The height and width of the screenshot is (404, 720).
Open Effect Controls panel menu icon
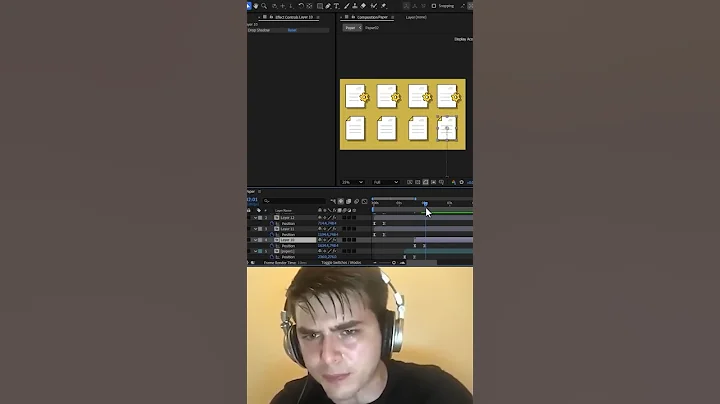click(318, 17)
